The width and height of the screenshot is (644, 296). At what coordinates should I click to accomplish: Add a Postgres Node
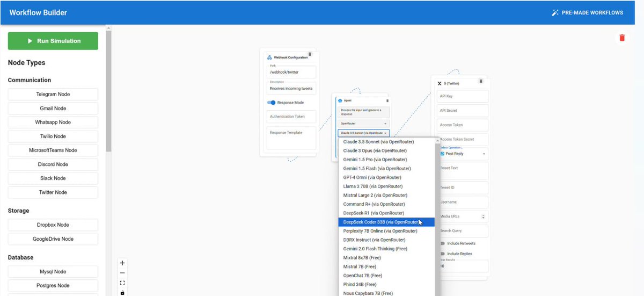pos(53,286)
